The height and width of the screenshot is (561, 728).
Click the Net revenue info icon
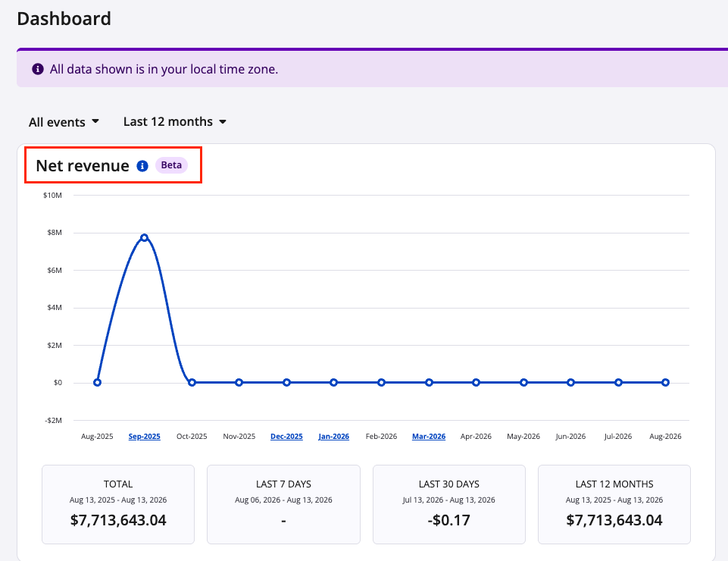point(142,166)
